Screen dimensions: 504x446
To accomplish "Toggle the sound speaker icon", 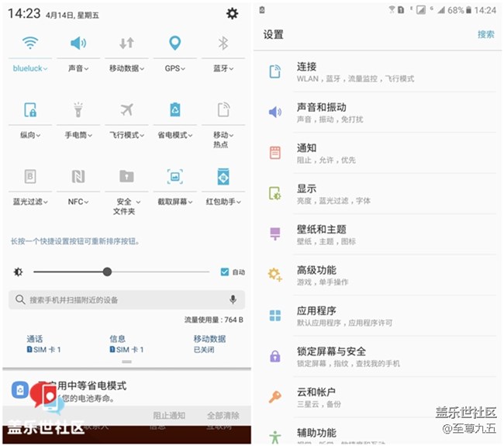I will pyautogui.click(x=78, y=43).
